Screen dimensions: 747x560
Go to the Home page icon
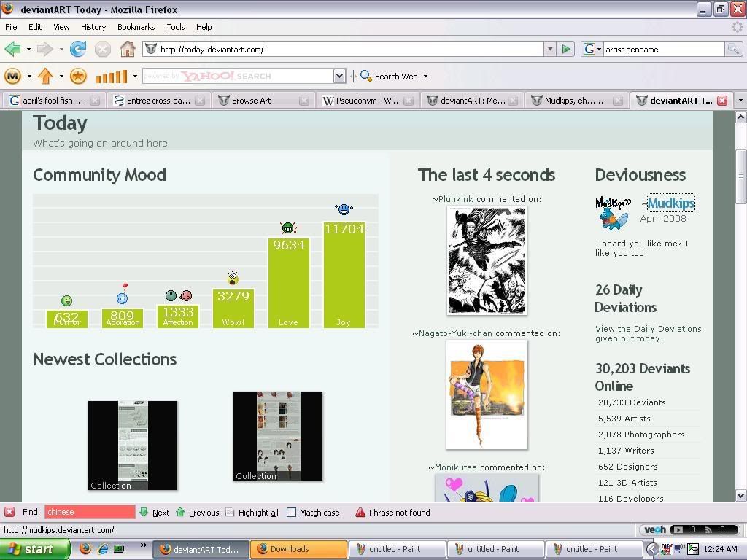point(127,49)
